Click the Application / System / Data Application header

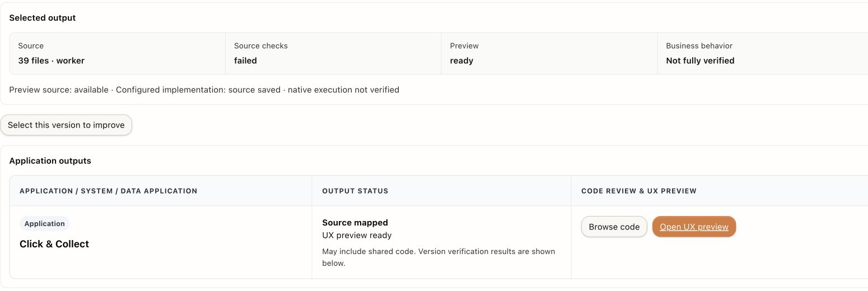click(109, 191)
